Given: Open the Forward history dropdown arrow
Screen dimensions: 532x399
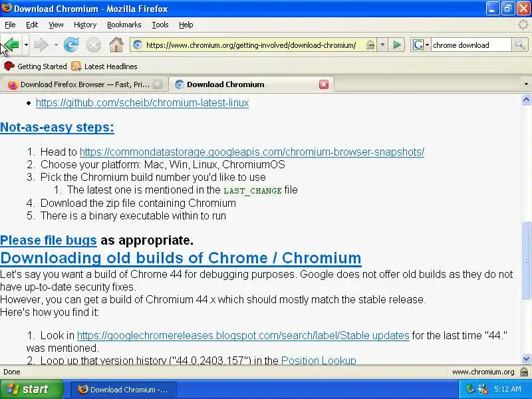Looking at the screenshot, I should point(56,45).
